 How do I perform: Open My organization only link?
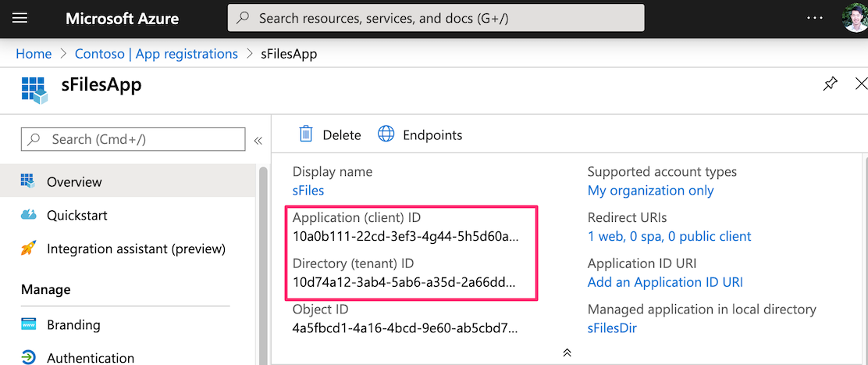pos(650,191)
